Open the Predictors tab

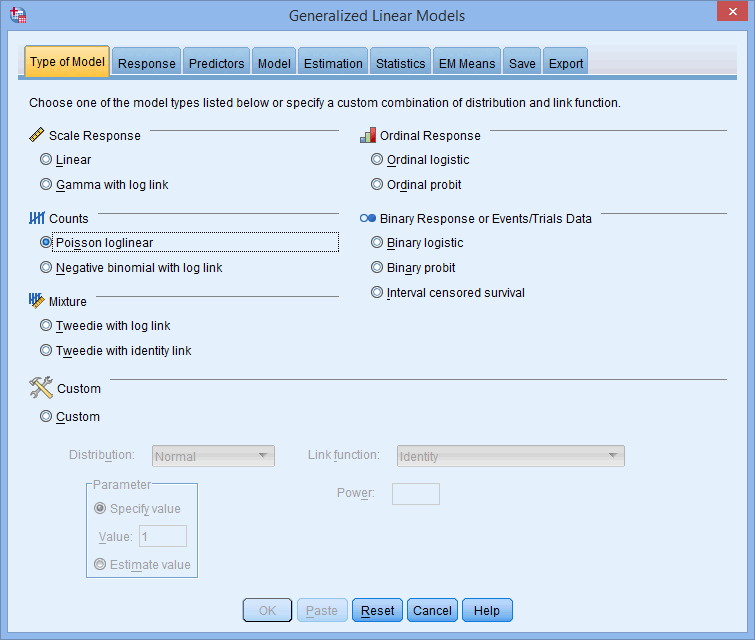pyautogui.click(x=216, y=63)
